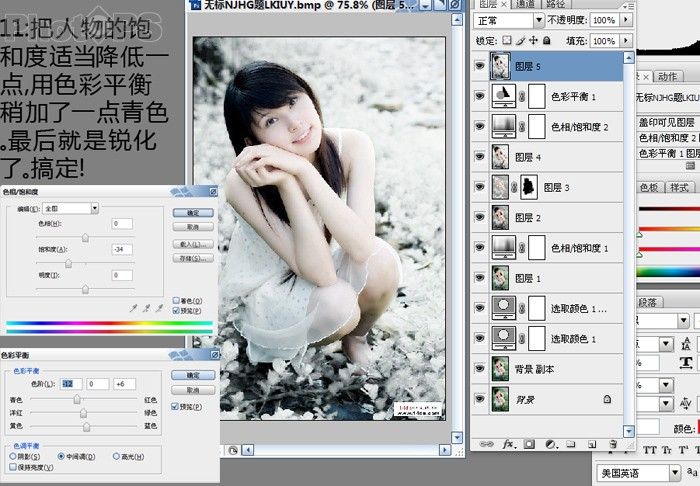Select the subtract-from-sample eyedropper in Hue/Saturation
Screen dimensions: 700x486
(159, 308)
